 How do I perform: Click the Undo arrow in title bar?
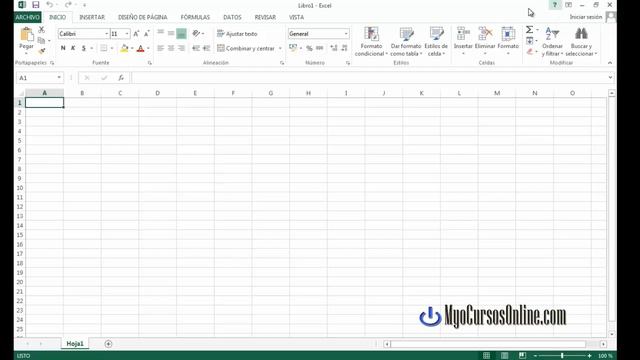click(x=49, y=5)
